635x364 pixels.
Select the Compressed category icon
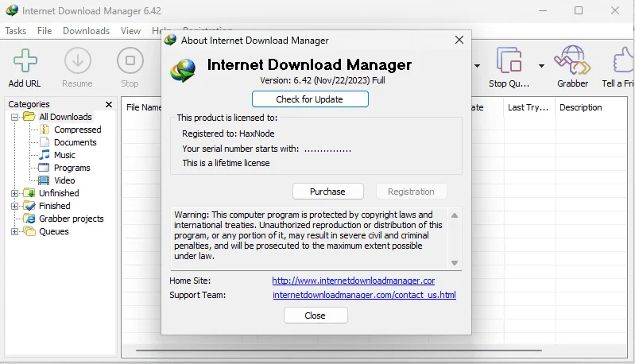point(45,130)
